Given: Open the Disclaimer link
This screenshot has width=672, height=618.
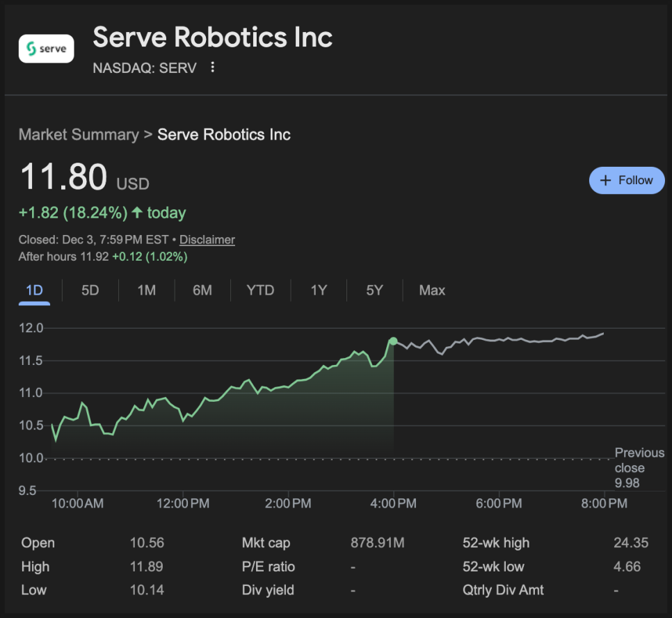Looking at the screenshot, I should [x=207, y=240].
